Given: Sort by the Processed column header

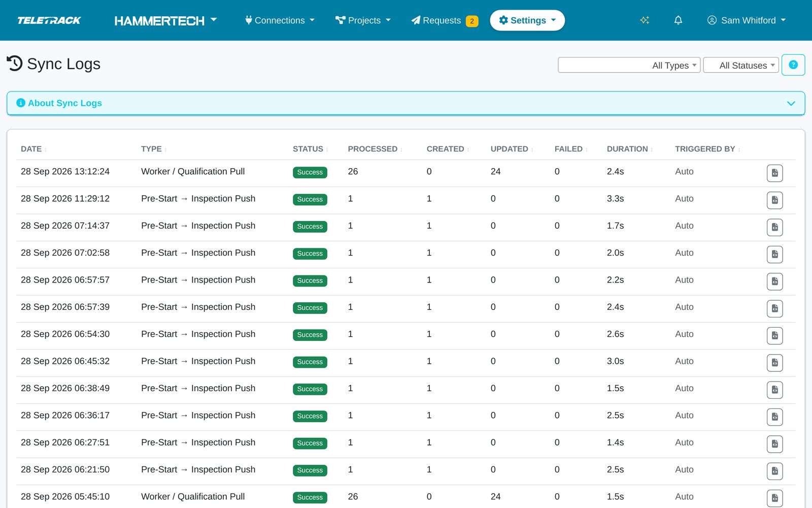Looking at the screenshot, I should pyautogui.click(x=375, y=149).
